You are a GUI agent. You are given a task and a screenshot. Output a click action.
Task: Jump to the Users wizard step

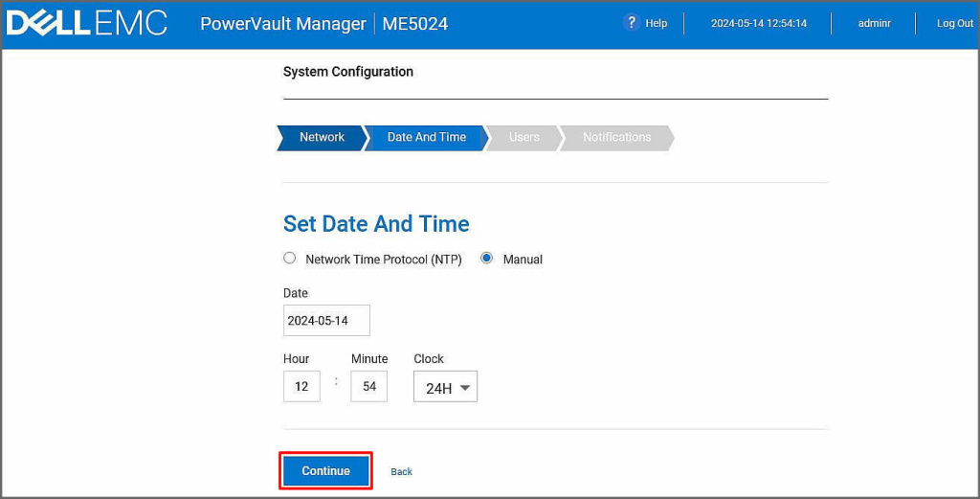click(523, 138)
